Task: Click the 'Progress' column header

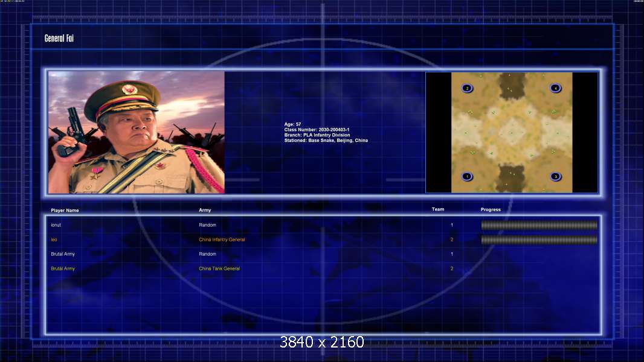Action: (491, 209)
